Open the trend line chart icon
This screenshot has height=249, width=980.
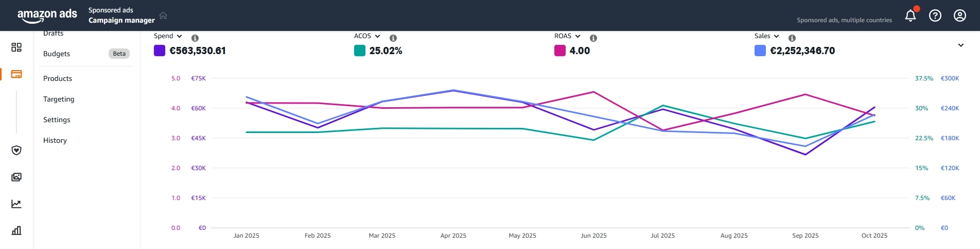click(x=16, y=204)
